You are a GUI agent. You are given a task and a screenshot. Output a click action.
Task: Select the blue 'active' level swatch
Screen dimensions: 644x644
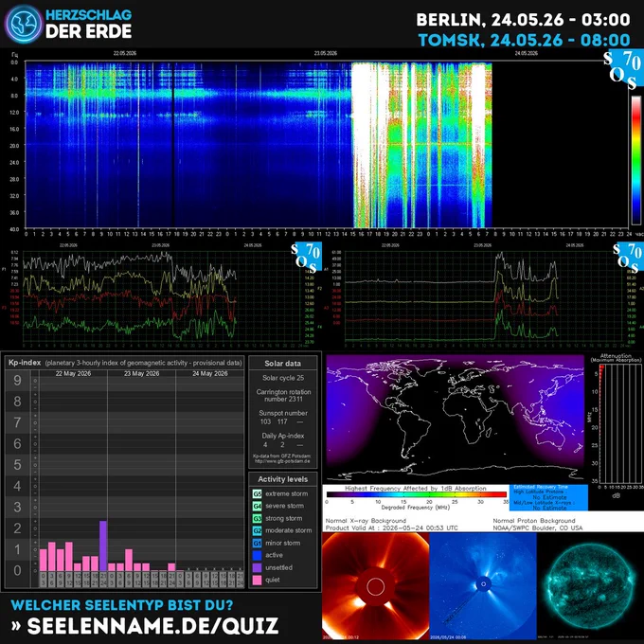click(257, 555)
